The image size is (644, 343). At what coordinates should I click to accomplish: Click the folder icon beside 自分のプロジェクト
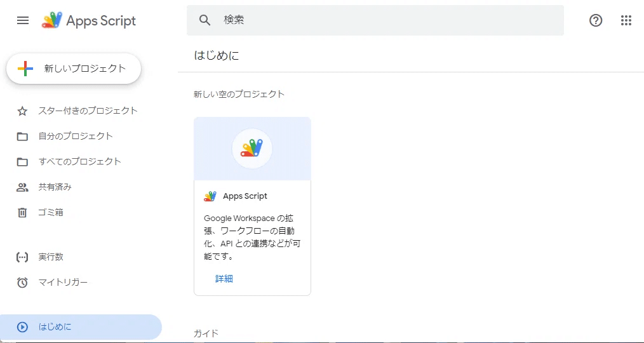22,137
